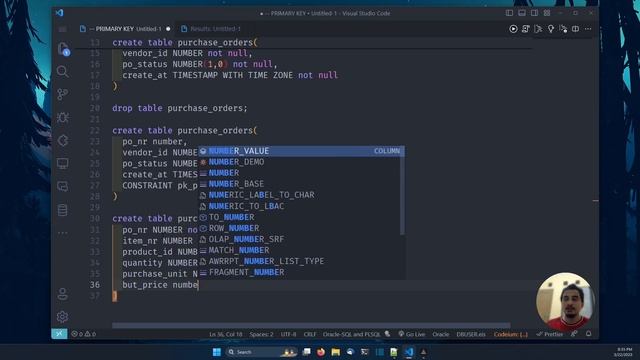Click Prettier in status bar
Viewport: 640px width, 360px height.
pyautogui.click(x=550, y=334)
